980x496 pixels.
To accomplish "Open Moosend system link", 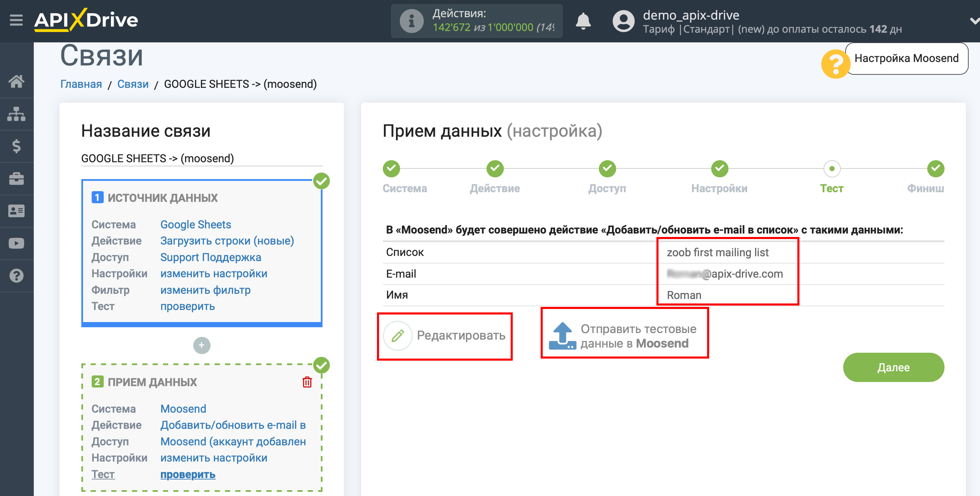I will 183,409.
